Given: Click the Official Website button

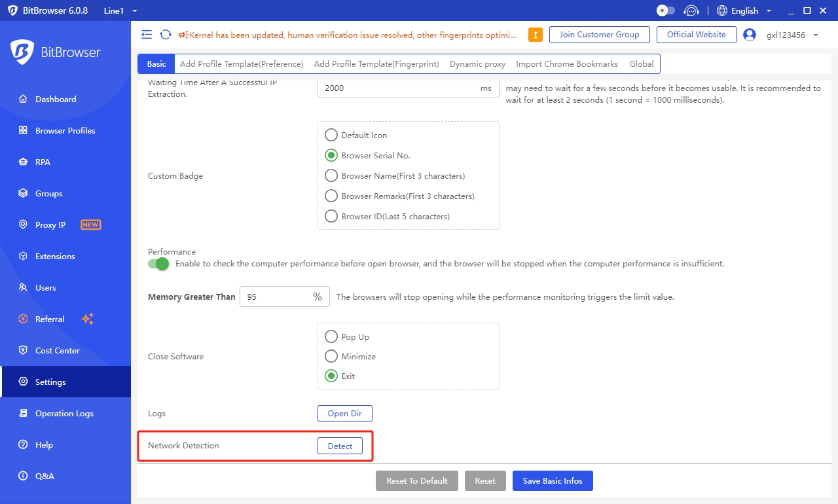Looking at the screenshot, I should point(697,35).
